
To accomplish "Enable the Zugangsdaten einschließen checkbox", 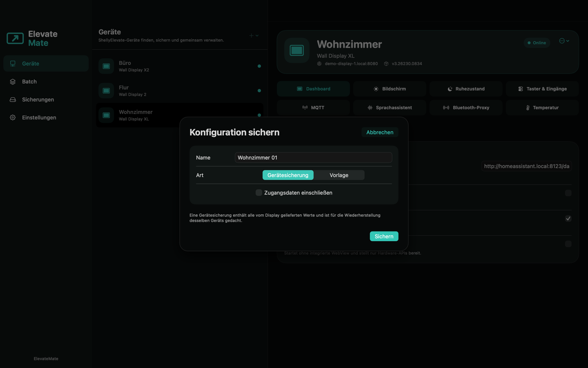I will click(x=259, y=193).
